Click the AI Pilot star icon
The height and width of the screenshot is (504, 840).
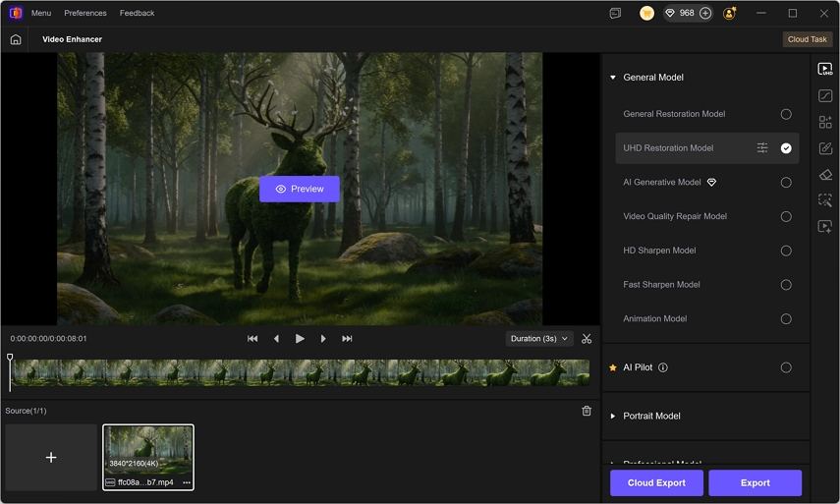613,367
